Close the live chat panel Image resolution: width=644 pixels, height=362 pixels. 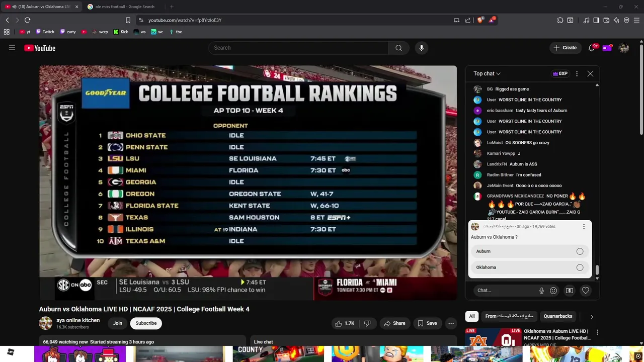(x=590, y=73)
